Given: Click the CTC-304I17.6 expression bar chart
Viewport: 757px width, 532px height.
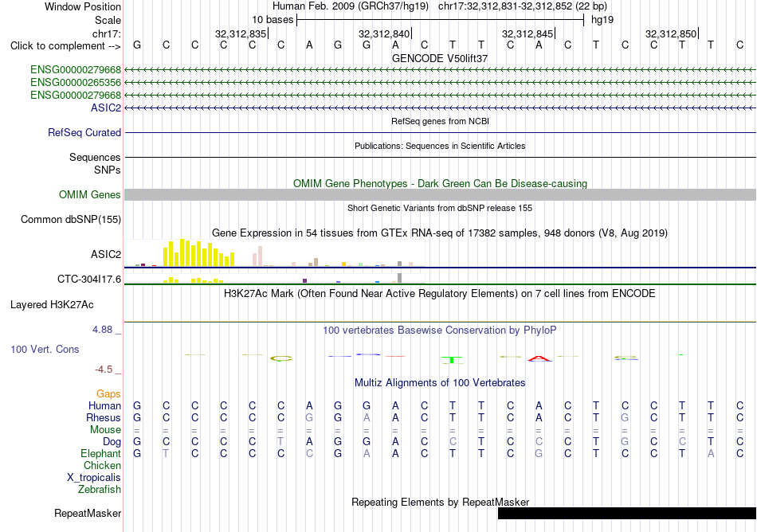Looking at the screenshot, I should tap(275, 278).
